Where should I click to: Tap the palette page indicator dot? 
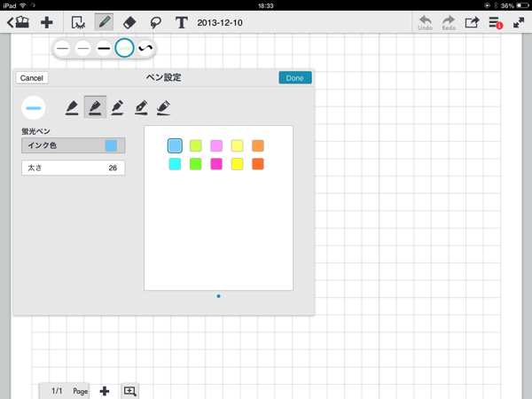pos(218,296)
